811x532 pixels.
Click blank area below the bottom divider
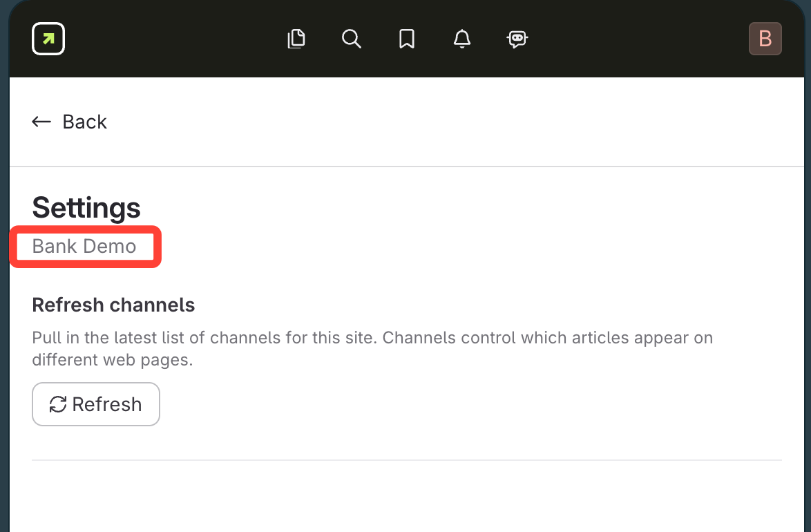(x=406, y=497)
